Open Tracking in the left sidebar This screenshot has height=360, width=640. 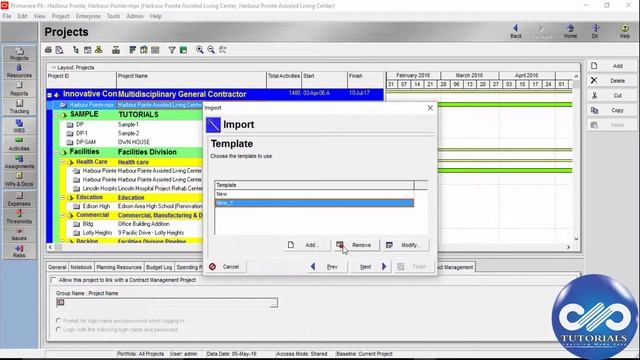click(19, 107)
